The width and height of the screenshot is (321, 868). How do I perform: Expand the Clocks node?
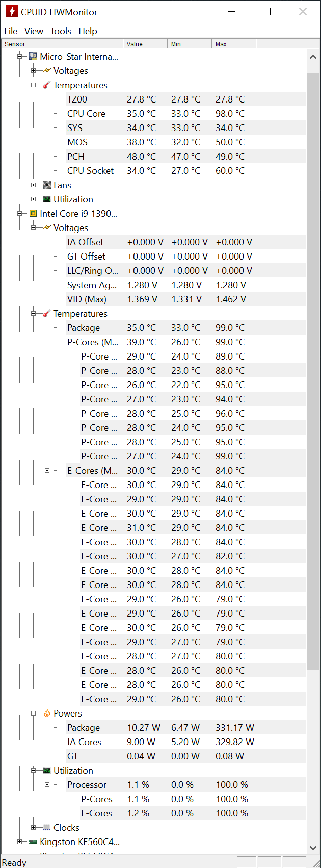(33, 828)
